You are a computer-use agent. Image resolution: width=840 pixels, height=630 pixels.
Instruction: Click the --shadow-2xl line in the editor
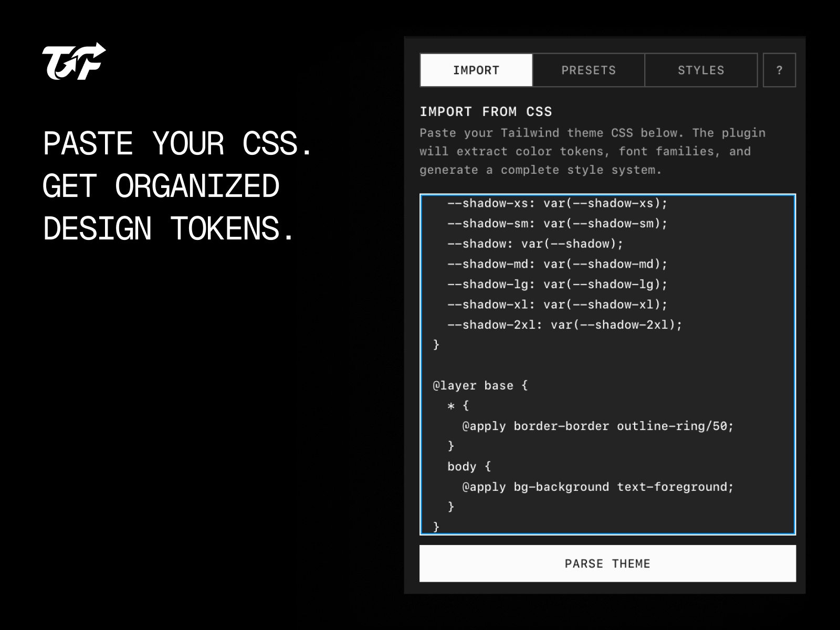point(564,324)
